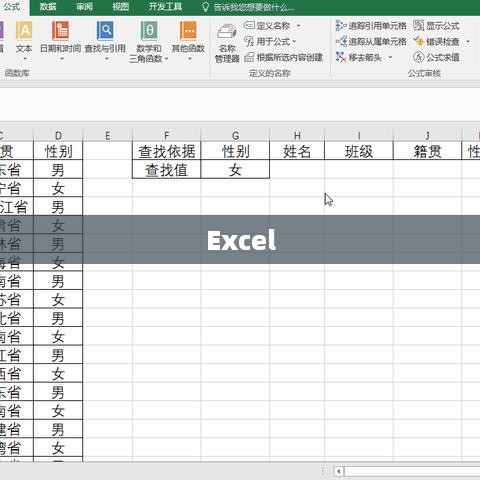Viewport: 480px width, 480px height.
Task: Select the 姓名 header cell
Action: pyautogui.click(x=297, y=151)
